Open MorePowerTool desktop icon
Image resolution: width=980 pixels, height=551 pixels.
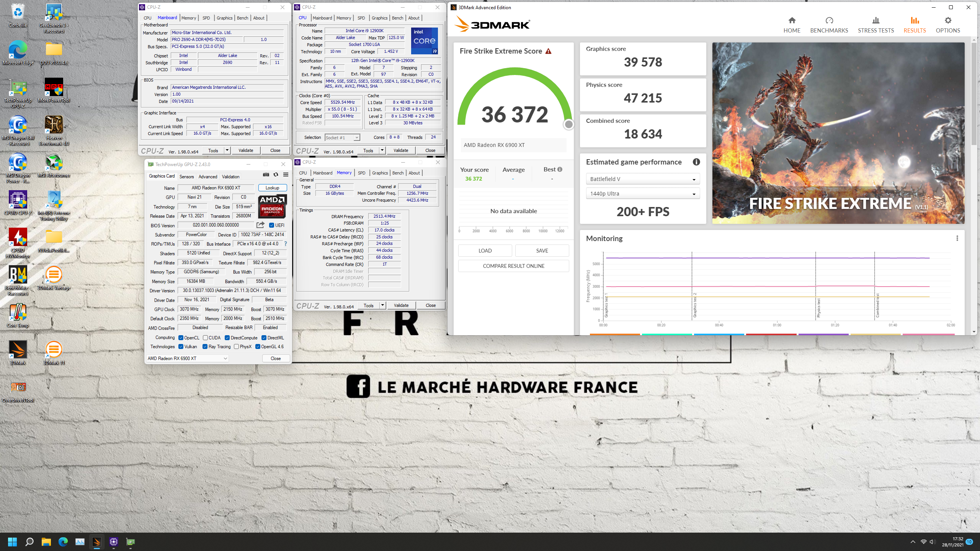click(54, 90)
